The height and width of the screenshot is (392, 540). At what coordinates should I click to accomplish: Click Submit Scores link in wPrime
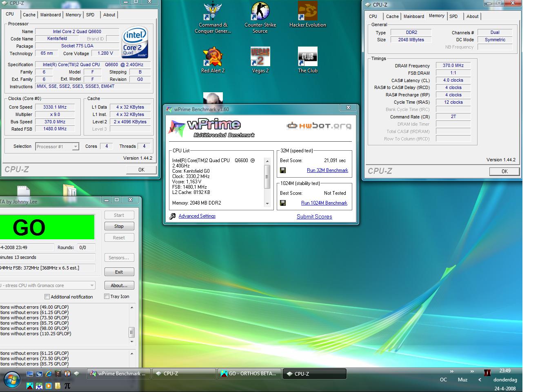click(314, 216)
